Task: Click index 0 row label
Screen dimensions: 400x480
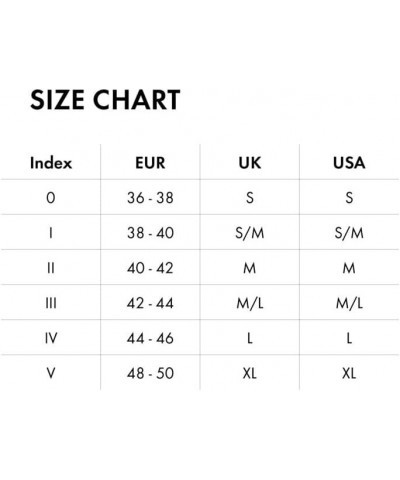Action: pos(51,198)
